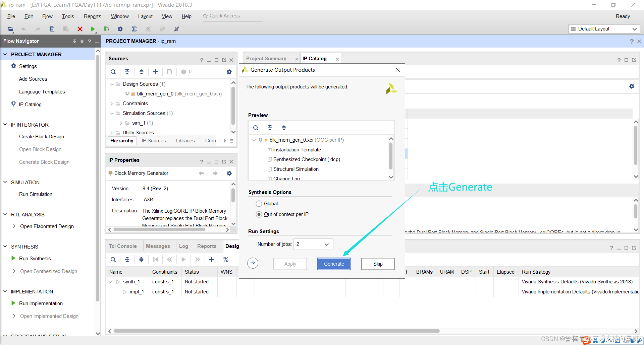
Task: Open the Default Layout dropdown
Action: [604, 29]
